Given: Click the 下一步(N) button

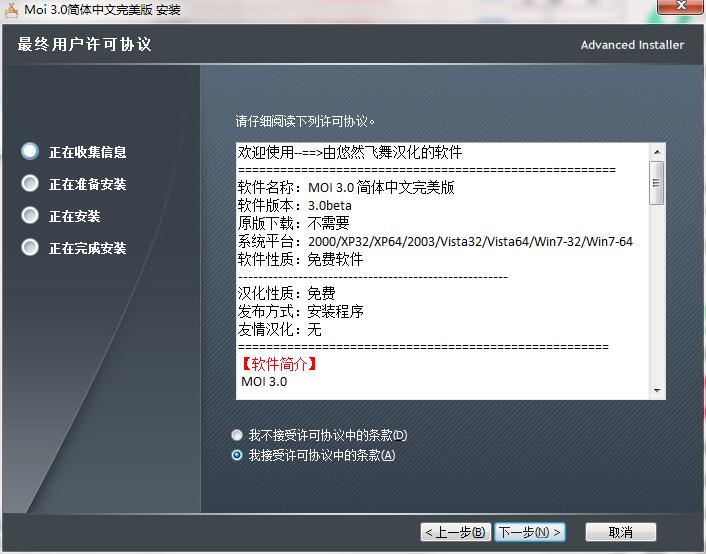Looking at the screenshot, I should [530, 532].
